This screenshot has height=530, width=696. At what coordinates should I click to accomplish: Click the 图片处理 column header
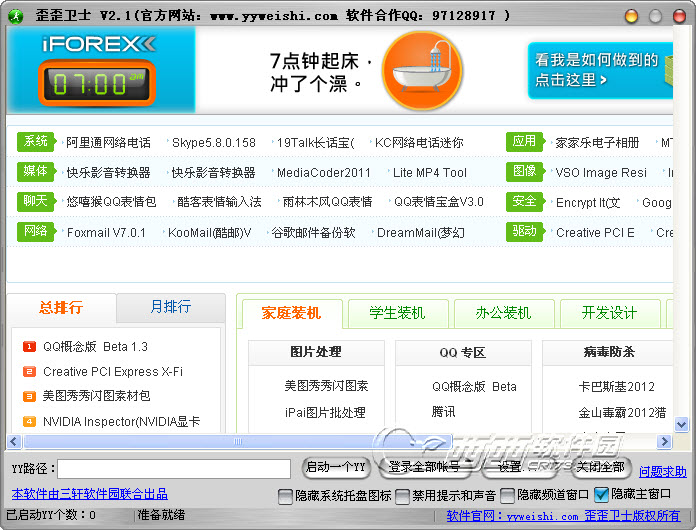(316, 352)
